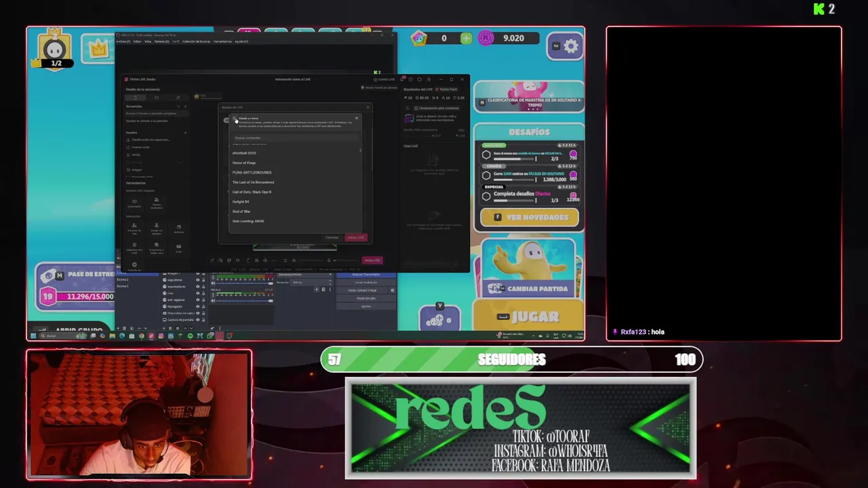Mute the Mic/Aux speaker in OBS mixer

tap(213, 301)
